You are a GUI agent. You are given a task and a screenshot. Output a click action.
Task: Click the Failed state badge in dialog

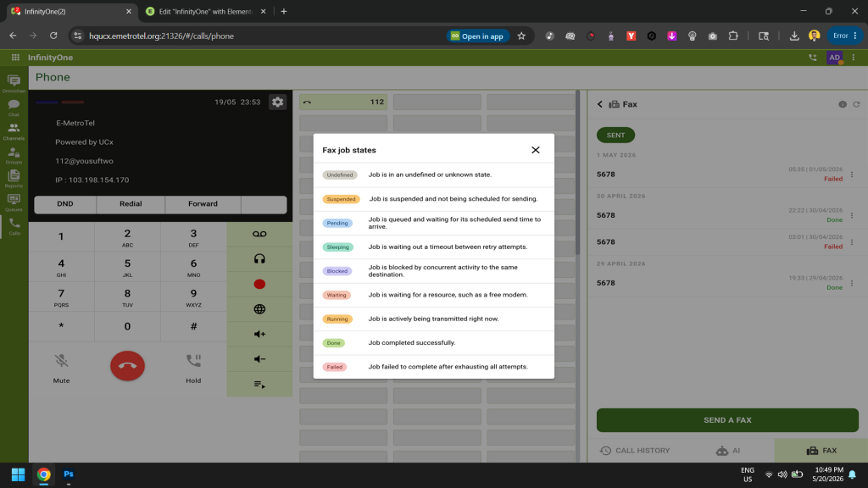pos(334,367)
